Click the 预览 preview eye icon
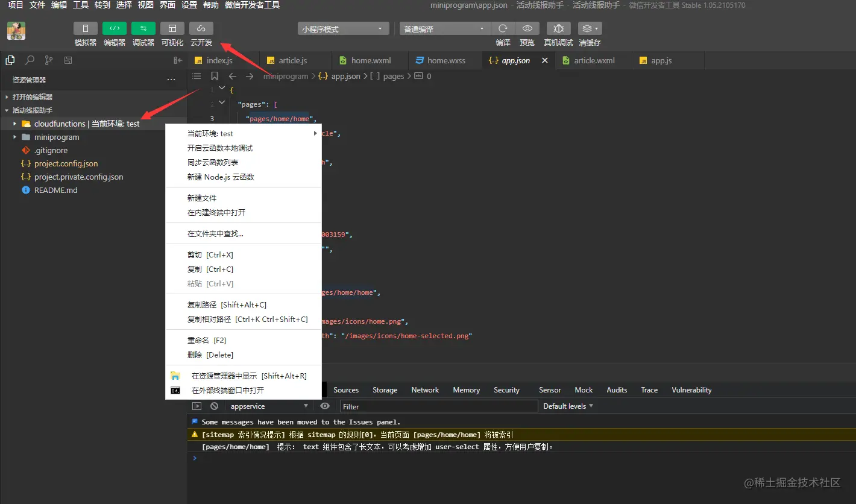The width and height of the screenshot is (856, 504). coord(527,28)
